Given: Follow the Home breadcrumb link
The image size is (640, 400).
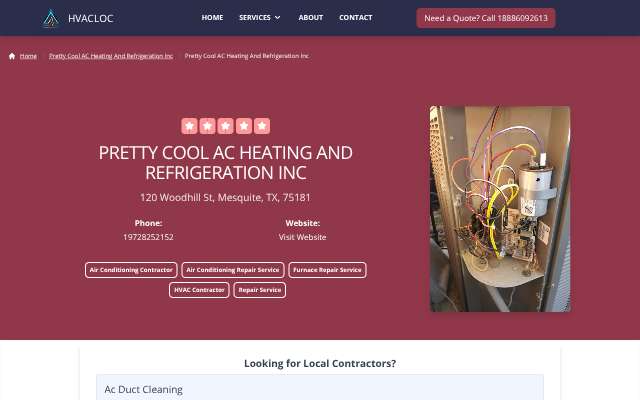Looking at the screenshot, I should pyautogui.click(x=28, y=56).
